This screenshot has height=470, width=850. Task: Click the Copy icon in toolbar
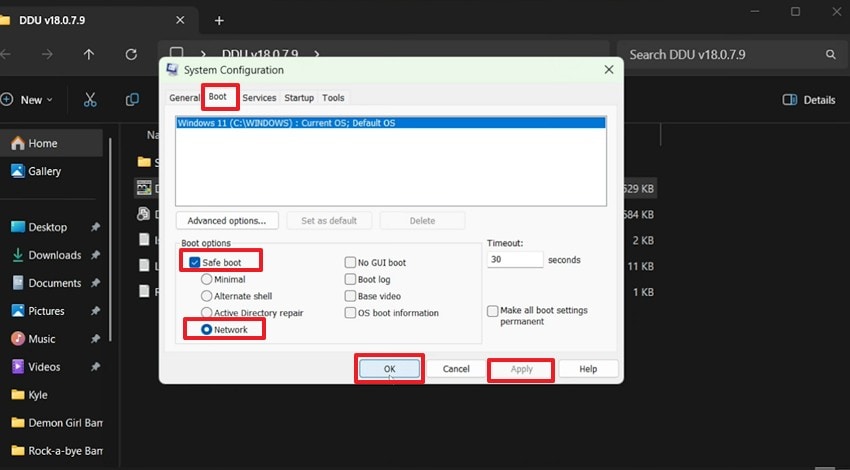(x=132, y=100)
